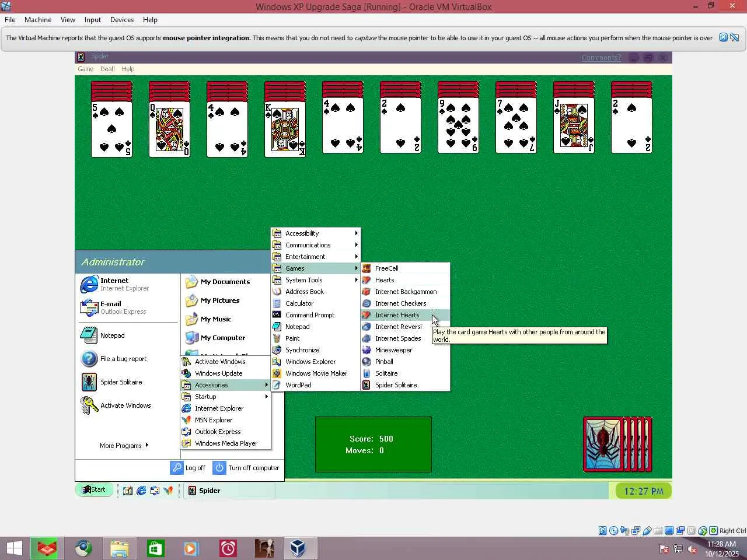Image resolution: width=747 pixels, height=560 pixels.
Task: Click the Windows host Start button
Action: click(14, 548)
